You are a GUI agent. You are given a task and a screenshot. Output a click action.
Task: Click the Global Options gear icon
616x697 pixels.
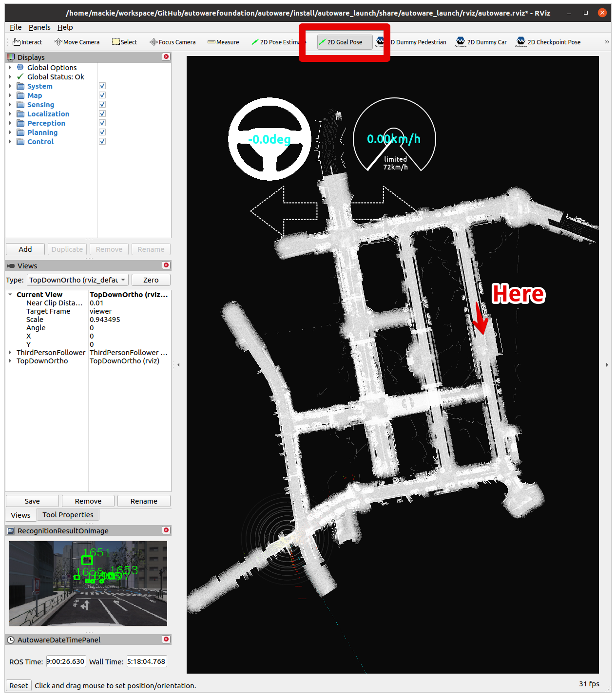20,67
